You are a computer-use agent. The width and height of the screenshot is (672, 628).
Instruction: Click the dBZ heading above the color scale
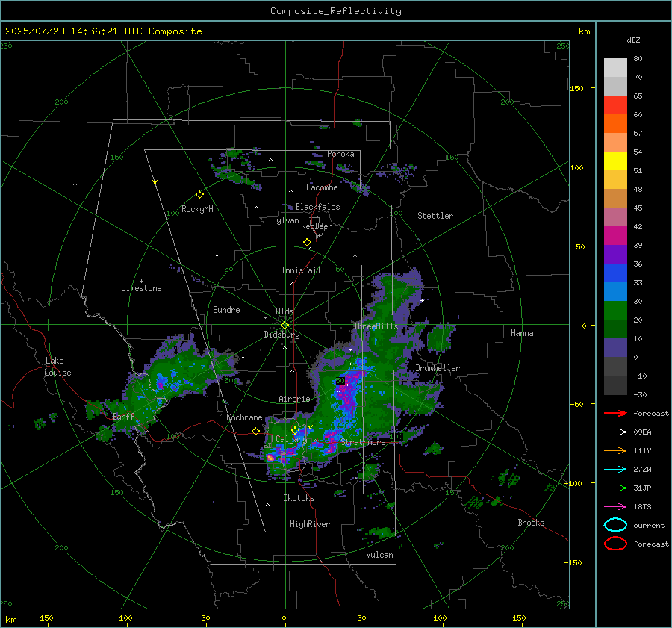coord(633,40)
